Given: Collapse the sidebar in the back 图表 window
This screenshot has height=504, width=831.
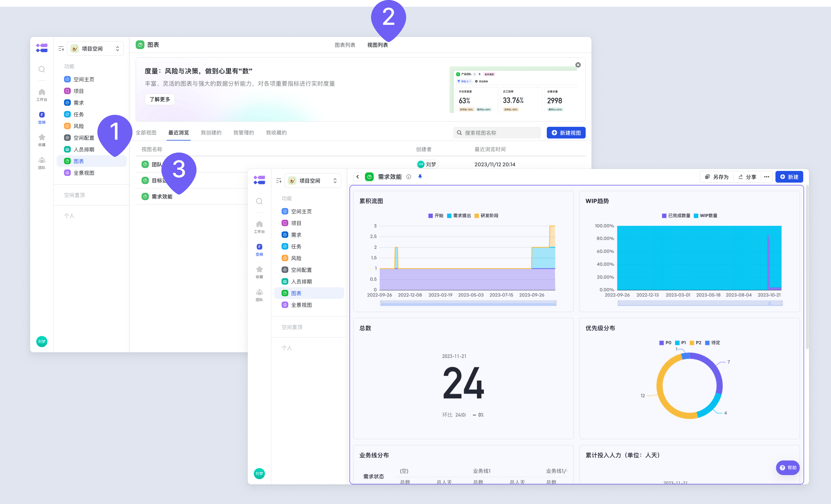Looking at the screenshot, I should (x=61, y=49).
